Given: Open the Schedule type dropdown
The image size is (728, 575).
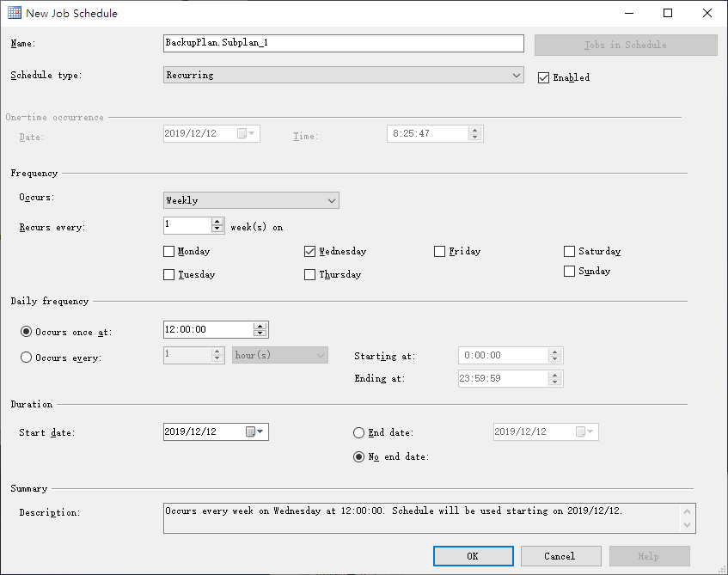Looking at the screenshot, I should (x=344, y=76).
